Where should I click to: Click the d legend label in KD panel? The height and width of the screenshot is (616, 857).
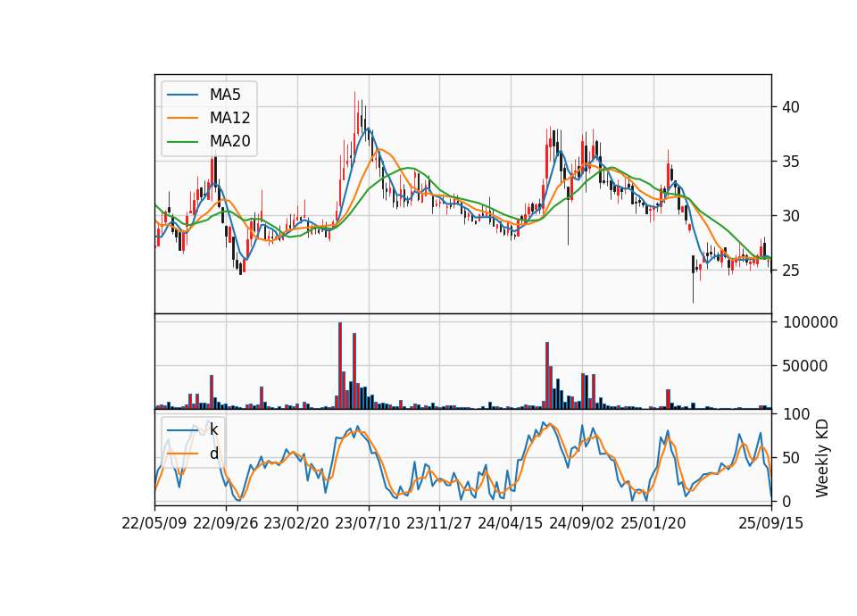click(213, 454)
